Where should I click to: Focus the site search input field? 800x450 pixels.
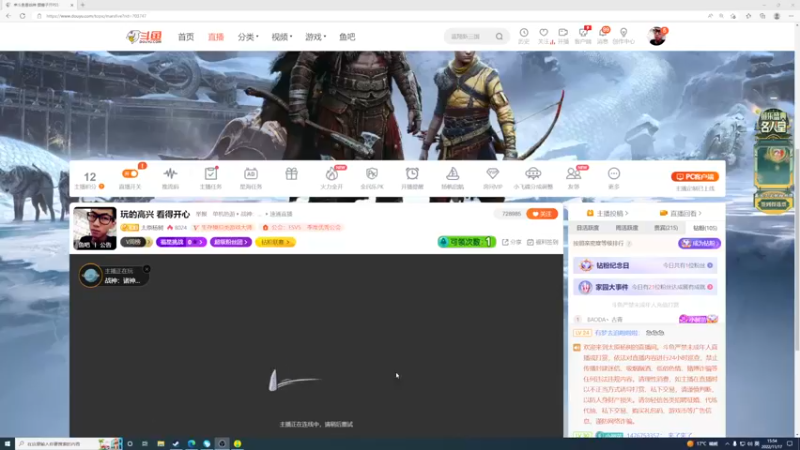[469, 37]
